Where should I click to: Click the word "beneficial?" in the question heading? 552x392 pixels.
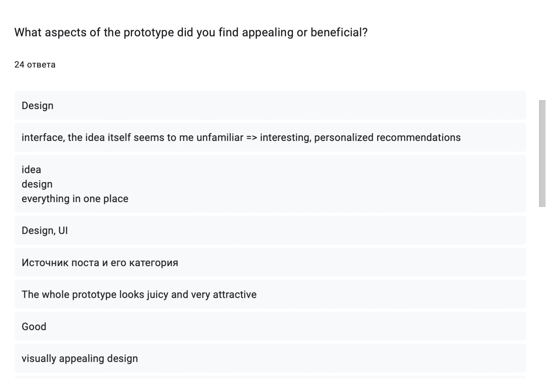339,32
